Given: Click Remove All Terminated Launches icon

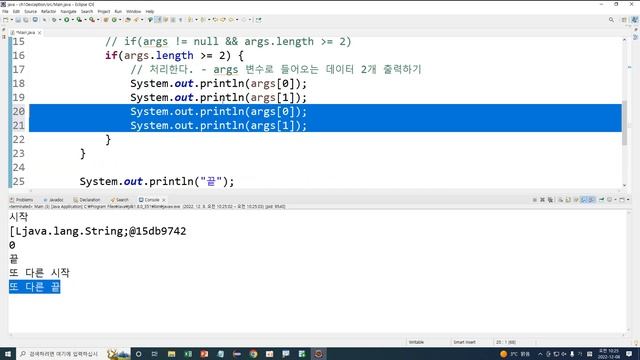Looking at the screenshot, I should pos(550,200).
